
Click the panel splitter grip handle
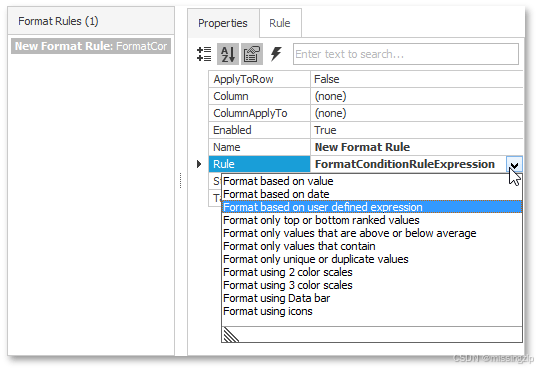tap(180, 181)
